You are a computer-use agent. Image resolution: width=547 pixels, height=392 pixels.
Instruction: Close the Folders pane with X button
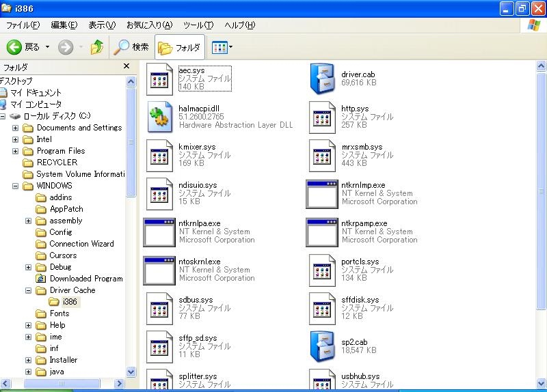[x=126, y=66]
